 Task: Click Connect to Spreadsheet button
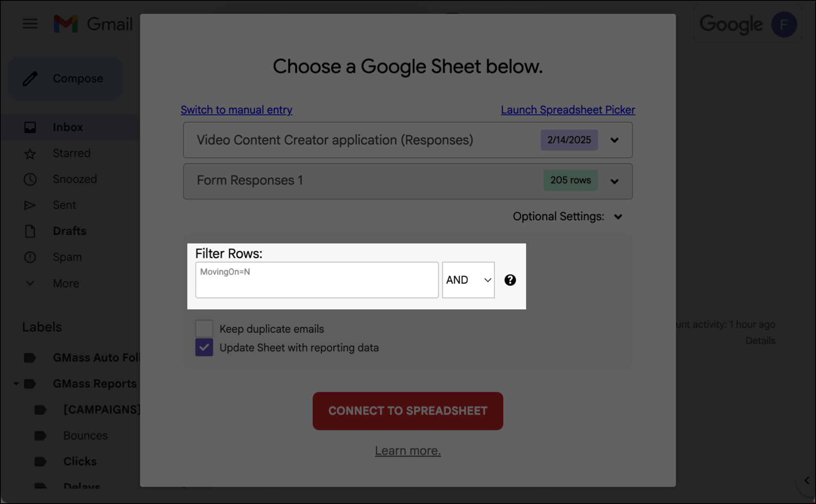[408, 411]
